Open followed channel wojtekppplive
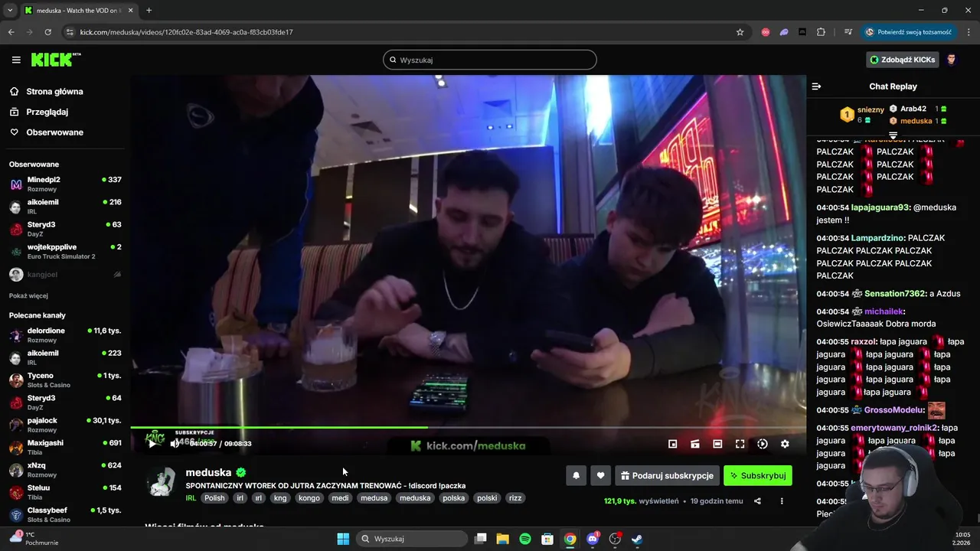980x551 pixels. click(66, 251)
